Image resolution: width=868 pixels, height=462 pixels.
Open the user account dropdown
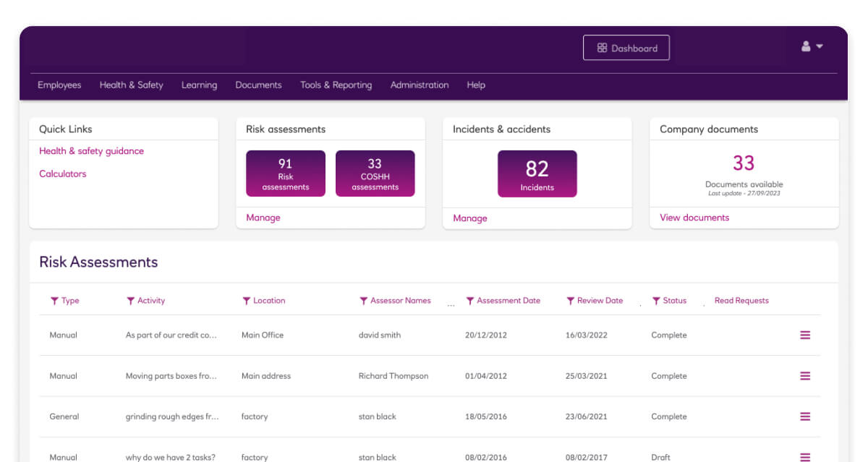pyautogui.click(x=812, y=46)
